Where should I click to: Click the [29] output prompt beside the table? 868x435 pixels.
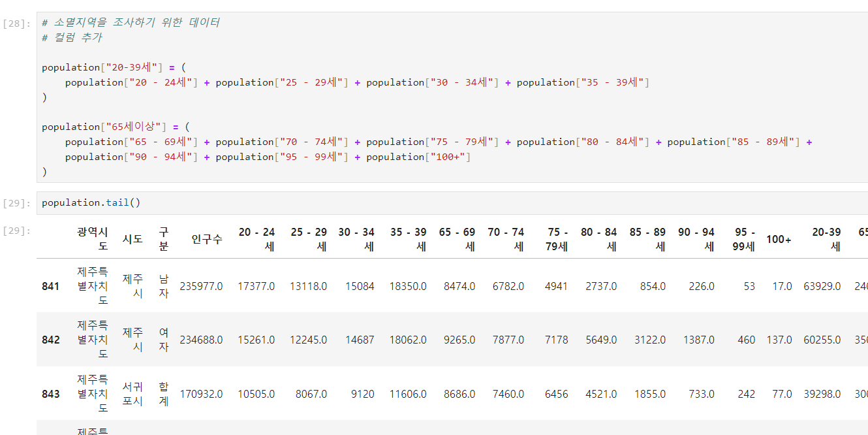coord(17,231)
